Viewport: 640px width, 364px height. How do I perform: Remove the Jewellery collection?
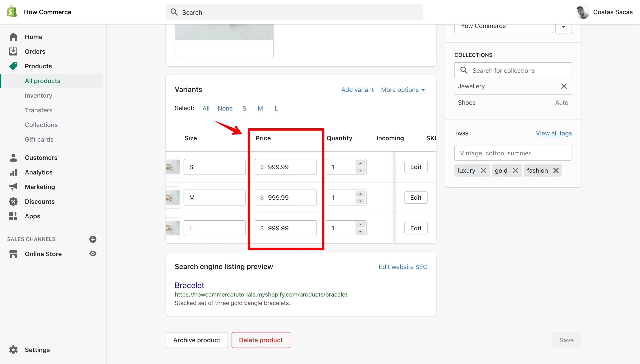point(564,86)
